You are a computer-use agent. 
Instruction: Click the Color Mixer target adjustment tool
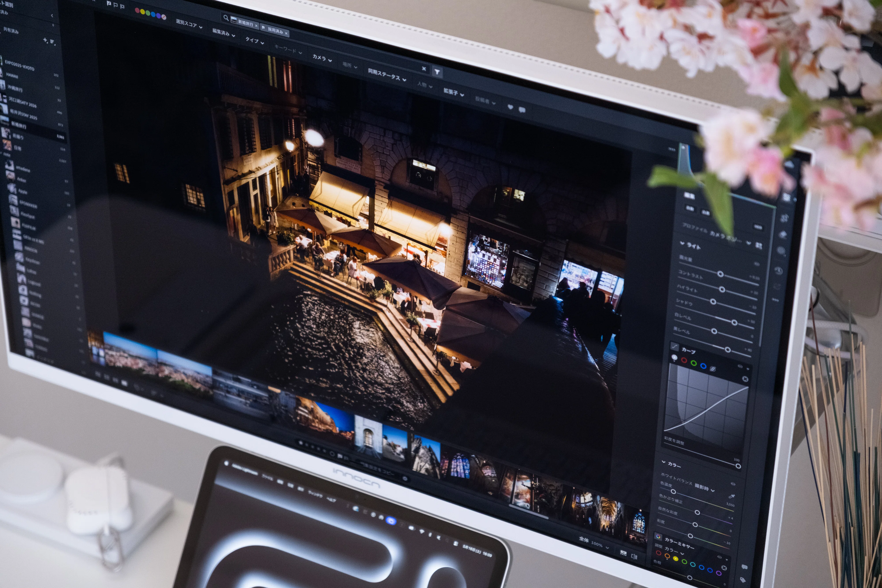click(724, 569)
